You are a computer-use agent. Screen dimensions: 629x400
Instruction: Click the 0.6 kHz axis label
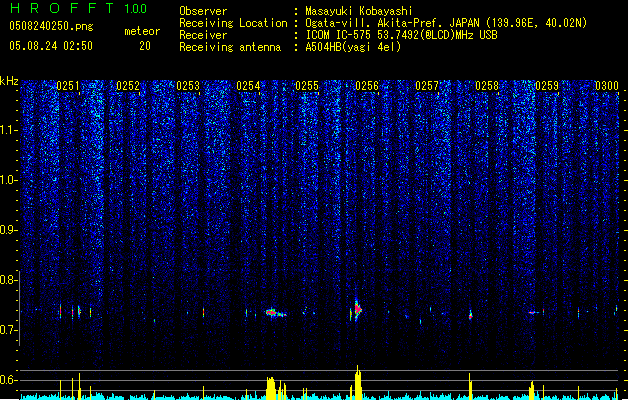9,380
